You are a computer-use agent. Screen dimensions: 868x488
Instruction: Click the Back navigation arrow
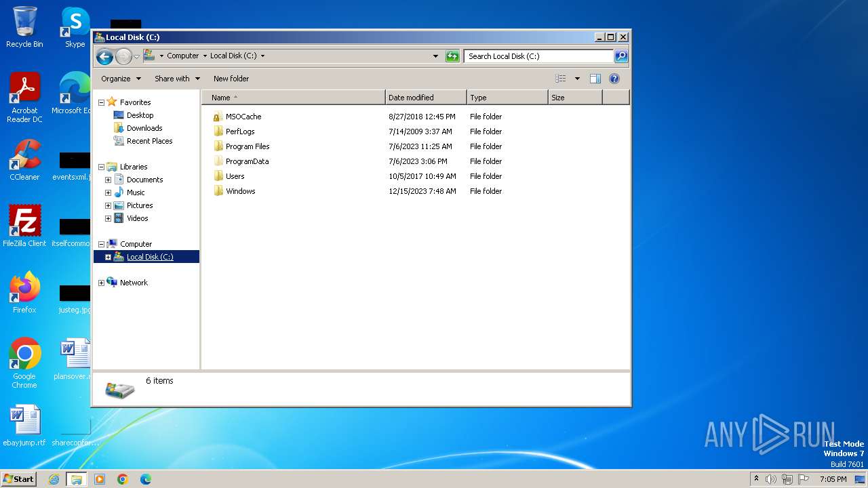(104, 56)
